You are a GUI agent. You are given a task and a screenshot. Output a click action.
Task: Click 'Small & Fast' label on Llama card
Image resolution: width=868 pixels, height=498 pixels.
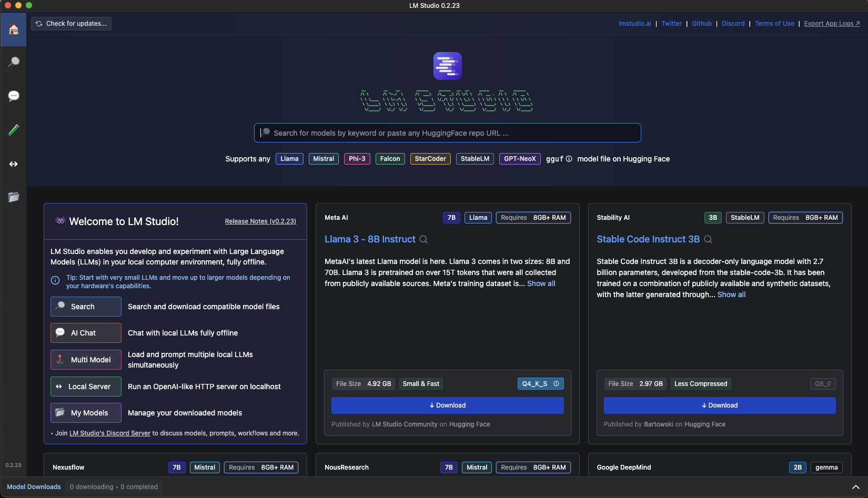click(x=421, y=384)
